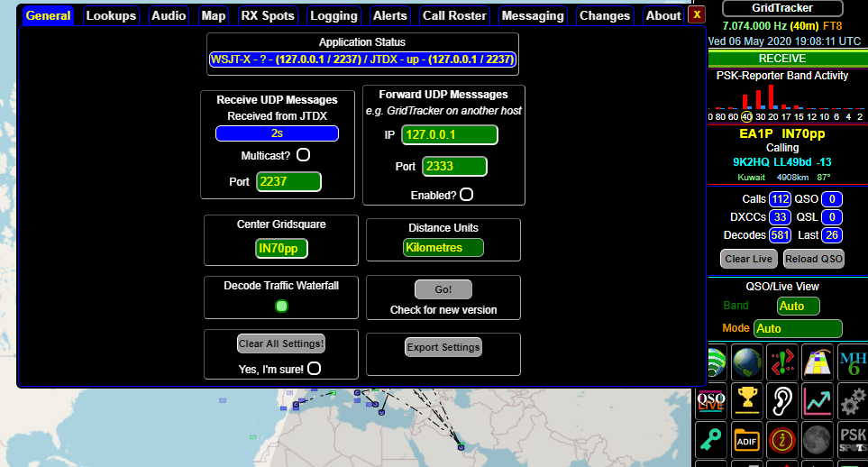Open the statistics chart icon
The width and height of the screenshot is (868, 467).
[818, 401]
